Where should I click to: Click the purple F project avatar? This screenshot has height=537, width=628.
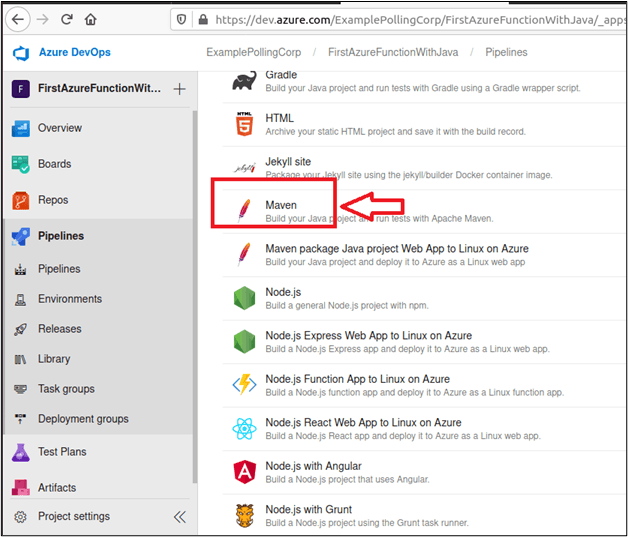coord(20,88)
